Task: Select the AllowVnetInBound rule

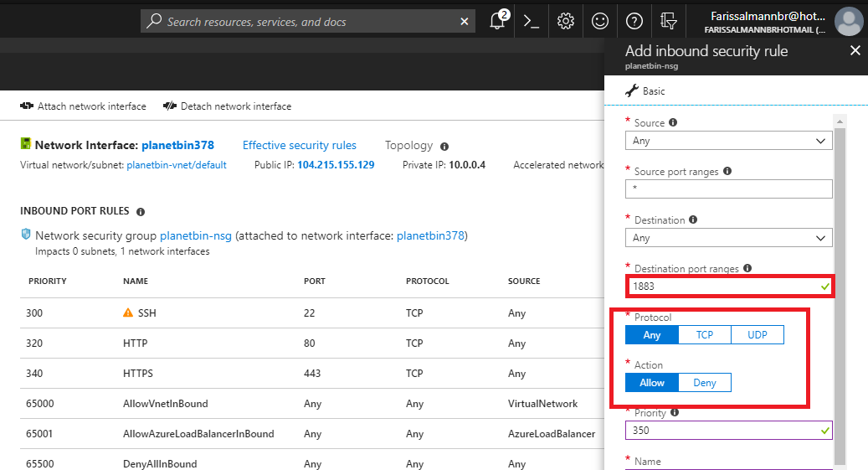Action: coord(166,404)
